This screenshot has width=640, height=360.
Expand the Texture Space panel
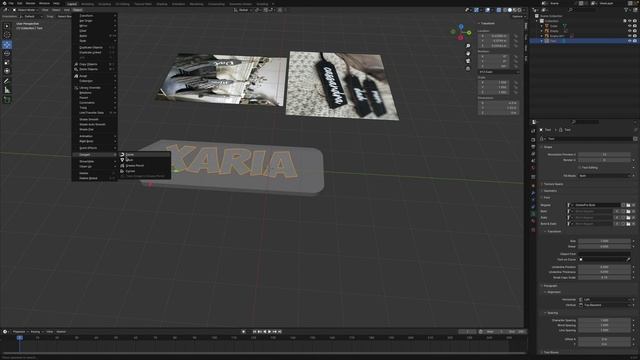coord(552,184)
